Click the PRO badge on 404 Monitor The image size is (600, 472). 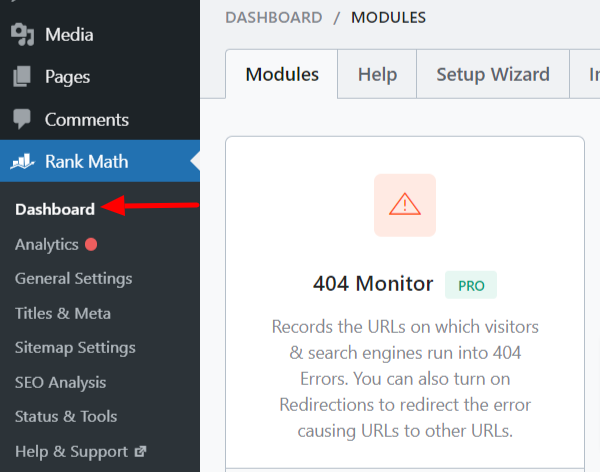coord(471,285)
